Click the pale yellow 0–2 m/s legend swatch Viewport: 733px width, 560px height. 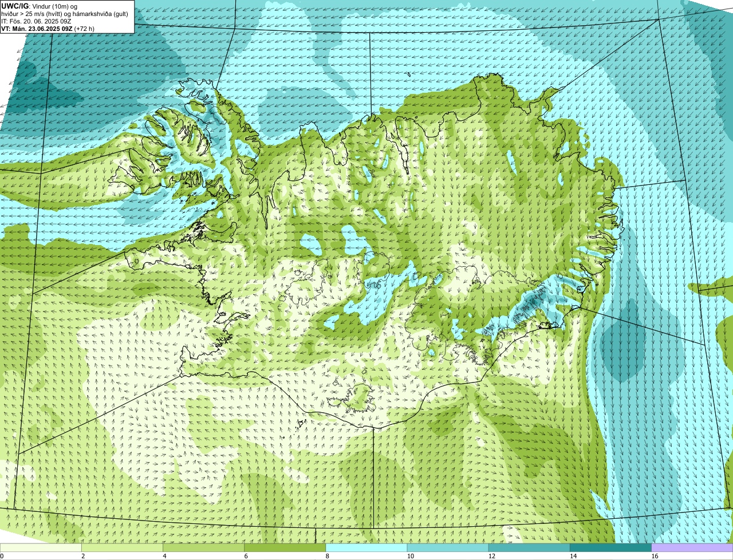[x=41, y=548]
